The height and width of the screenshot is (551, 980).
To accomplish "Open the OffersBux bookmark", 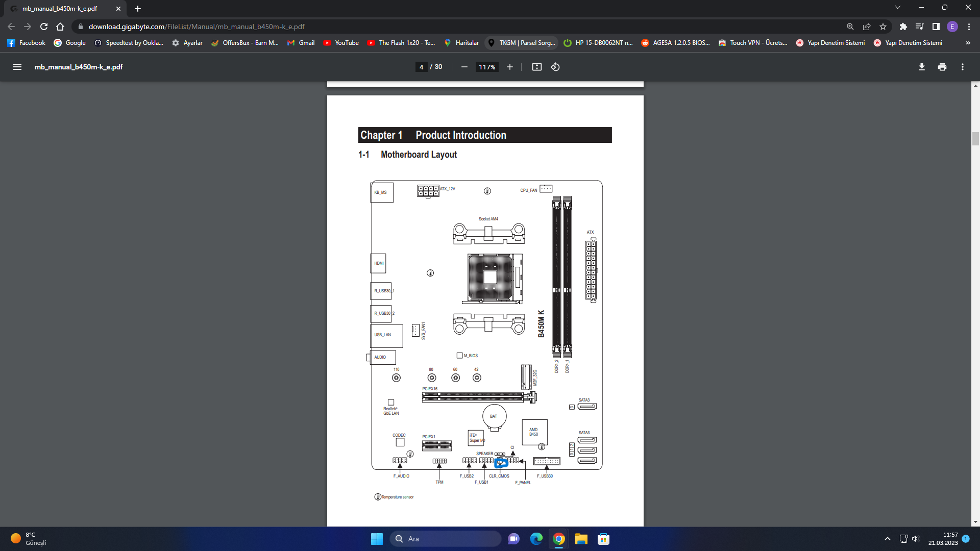I will [x=245, y=43].
